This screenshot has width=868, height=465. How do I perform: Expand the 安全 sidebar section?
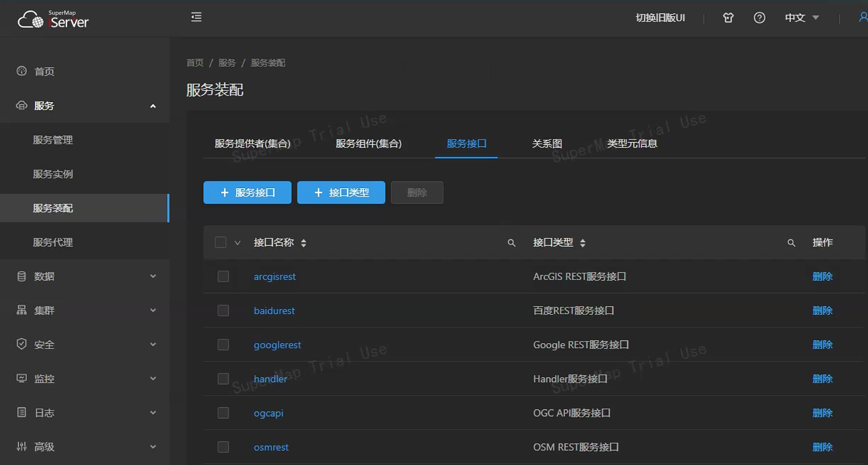pos(153,345)
